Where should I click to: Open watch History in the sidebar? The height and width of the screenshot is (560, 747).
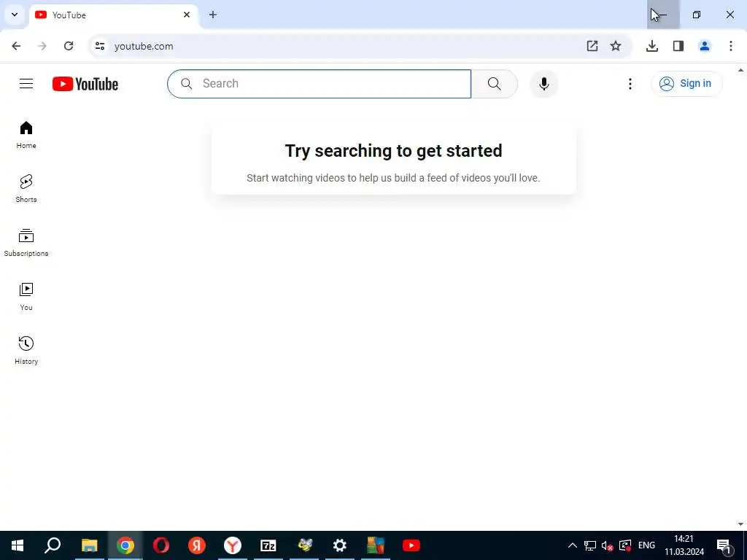pyautogui.click(x=26, y=351)
